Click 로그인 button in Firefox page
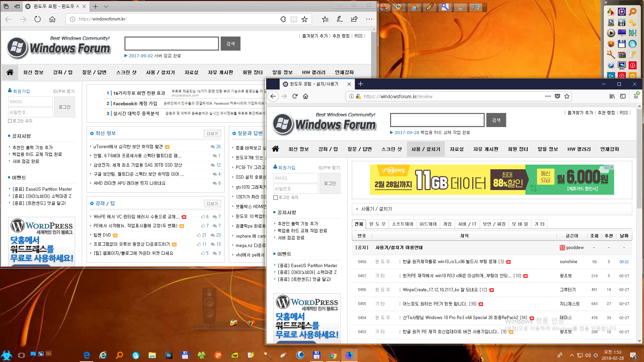This screenshot has height=362, width=644. click(x=330, y=183)
